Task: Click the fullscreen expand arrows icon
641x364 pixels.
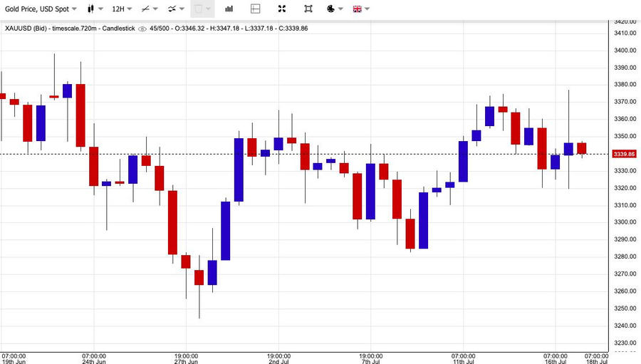Action: click(x=282, y=9)
